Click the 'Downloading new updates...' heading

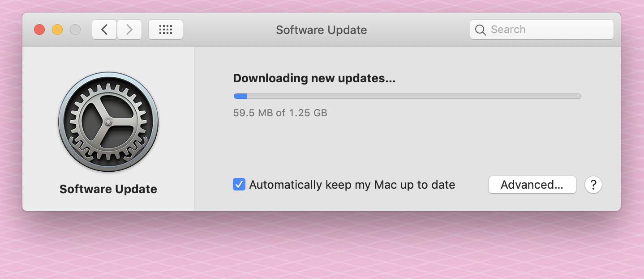point(314,78)
